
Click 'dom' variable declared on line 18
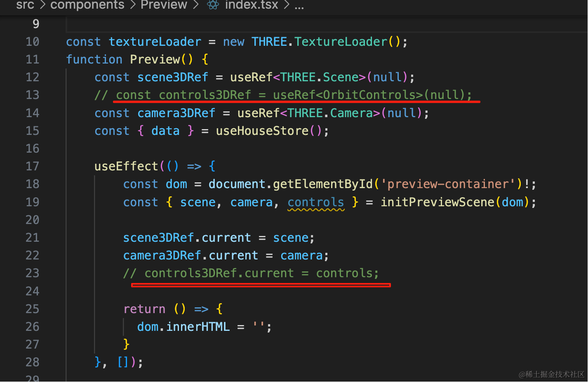(x=176, y=184)
